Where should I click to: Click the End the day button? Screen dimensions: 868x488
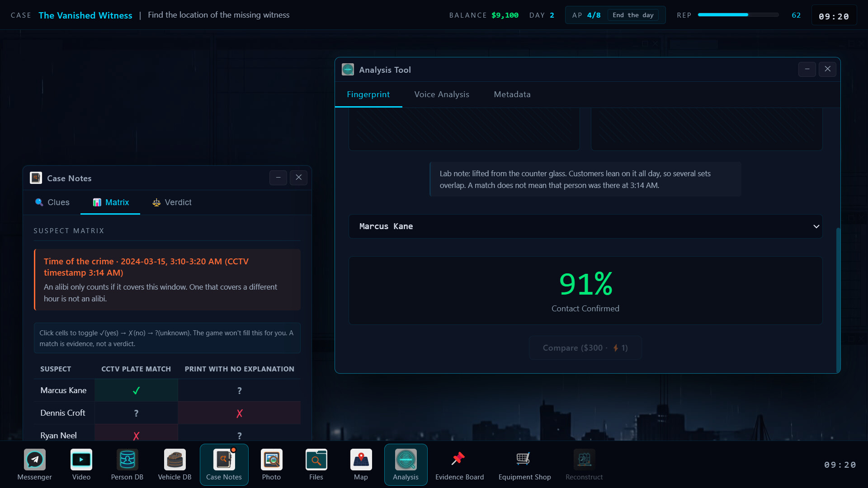point(633,15)
